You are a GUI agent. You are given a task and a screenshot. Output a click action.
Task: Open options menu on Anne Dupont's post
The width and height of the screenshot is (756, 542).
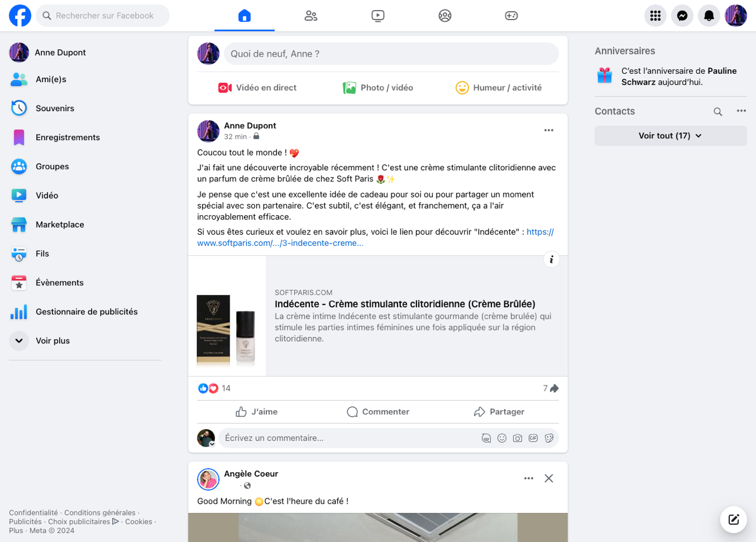pos(549,131)
